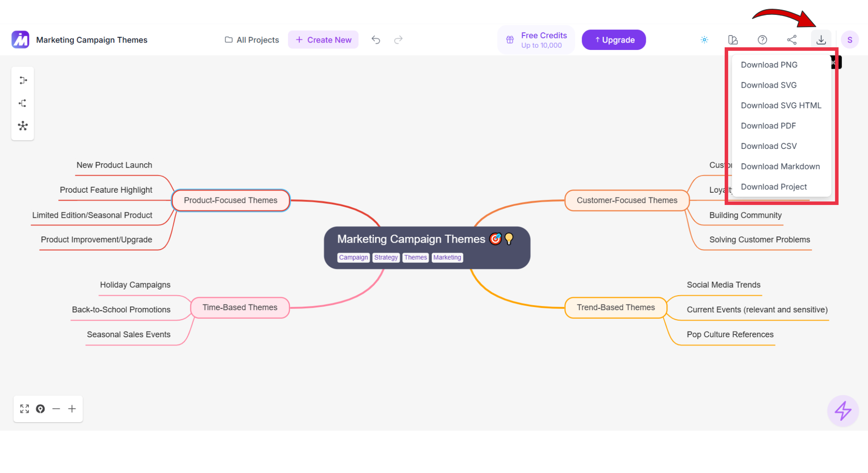Click the share icon
868x473 pixels.
pos(792,40)
